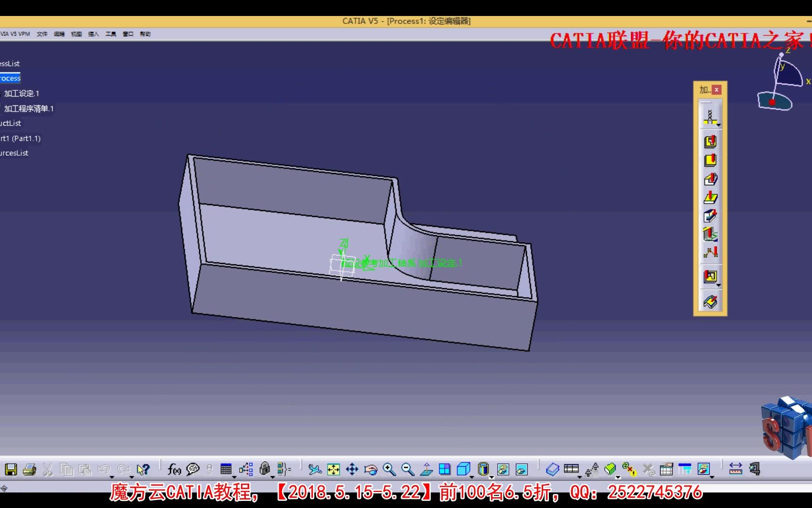This screenshot has height=508, width=812.
Task: Select the Pan tool icon
Action: 352,469
